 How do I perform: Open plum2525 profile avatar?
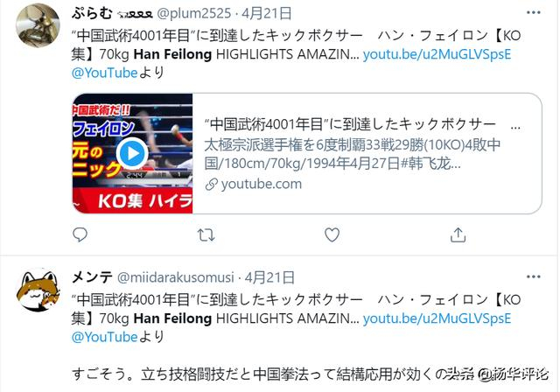38,25
